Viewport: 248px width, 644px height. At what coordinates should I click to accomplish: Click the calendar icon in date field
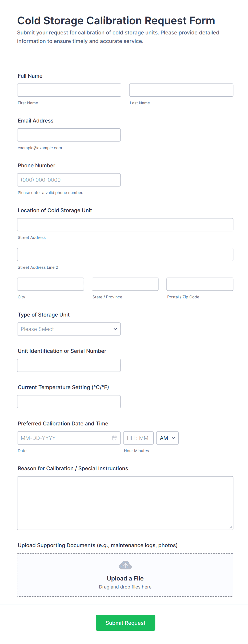[x=114, y=438]
